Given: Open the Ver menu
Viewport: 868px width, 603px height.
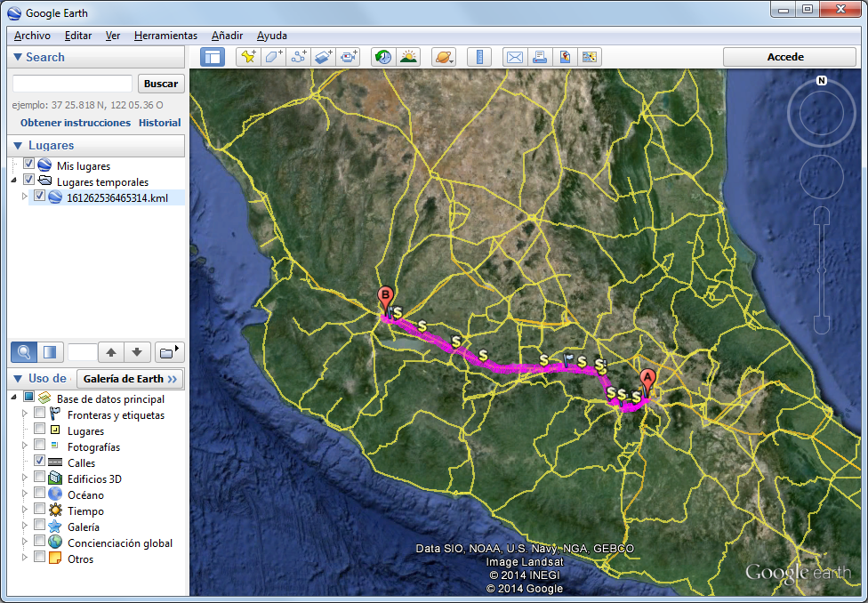Looking at the screenshot, I should point(113,36).
